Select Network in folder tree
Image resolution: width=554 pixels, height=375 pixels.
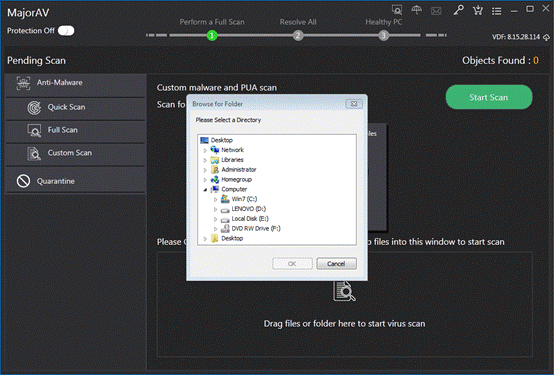pyautogui.click(x=232, y=150)
